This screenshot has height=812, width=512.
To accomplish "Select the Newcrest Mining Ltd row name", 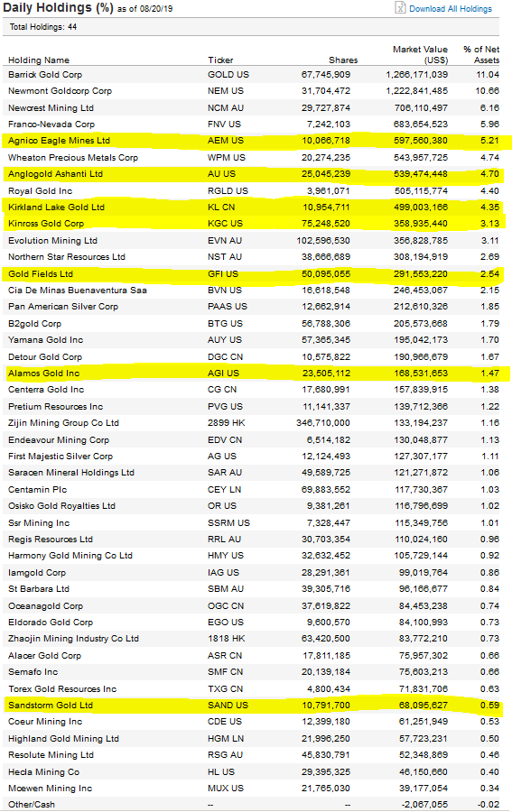I will (x=51, y=108).
